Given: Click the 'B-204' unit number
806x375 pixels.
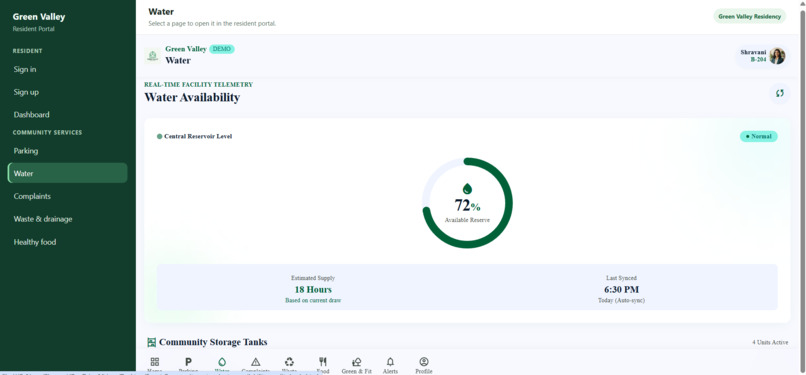Looking at the screenshot, I should (758, 60).
